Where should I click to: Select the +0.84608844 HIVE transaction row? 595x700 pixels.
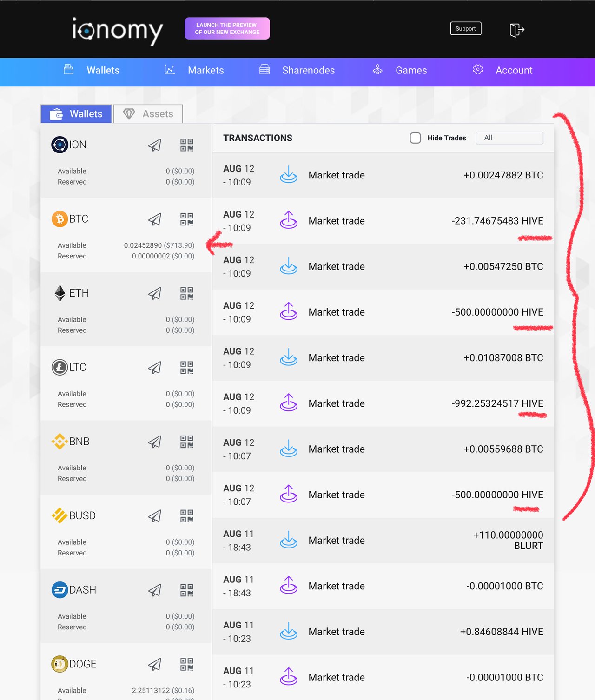383,632
